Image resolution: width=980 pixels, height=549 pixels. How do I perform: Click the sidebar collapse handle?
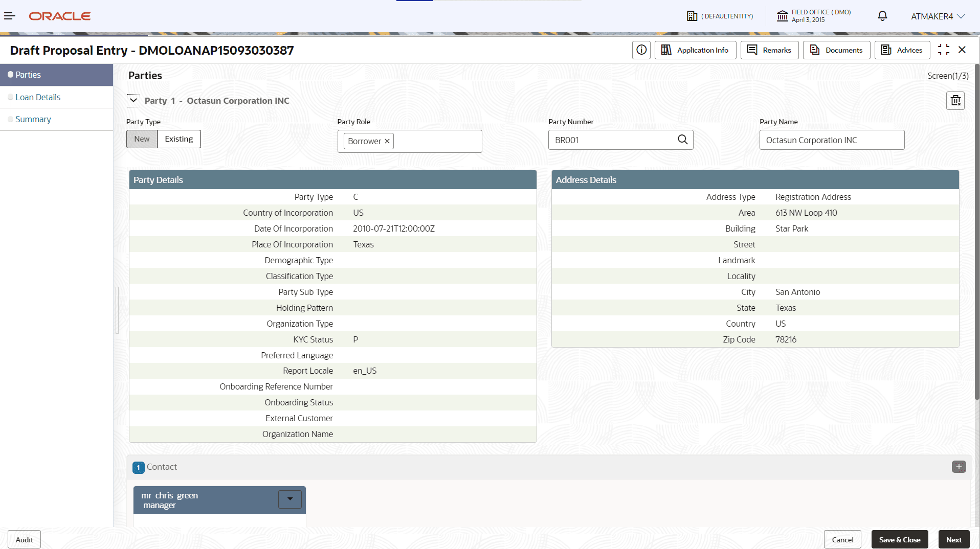coord(117,310)
